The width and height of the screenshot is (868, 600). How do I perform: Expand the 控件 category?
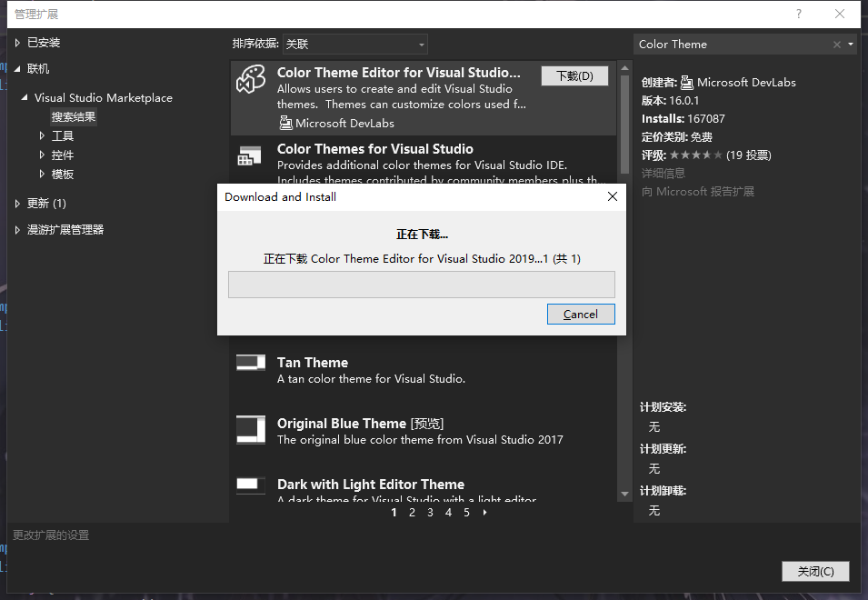coord(42,155)
